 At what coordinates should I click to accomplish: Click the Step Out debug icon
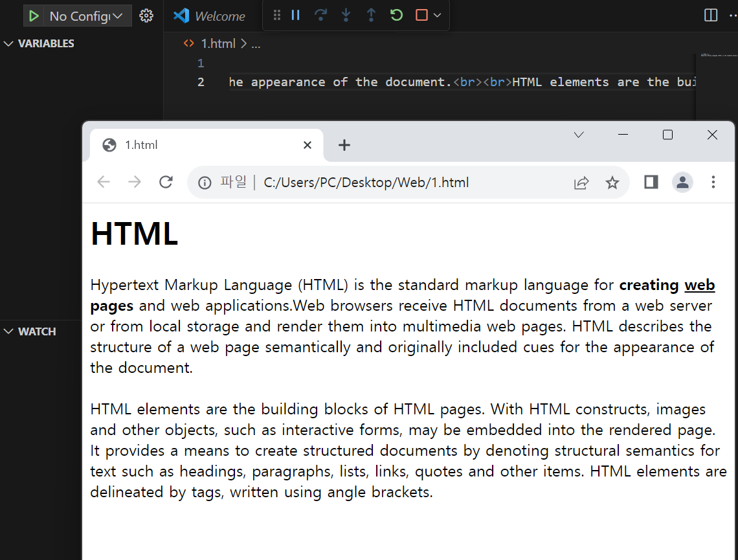click(x=370, y=15)
